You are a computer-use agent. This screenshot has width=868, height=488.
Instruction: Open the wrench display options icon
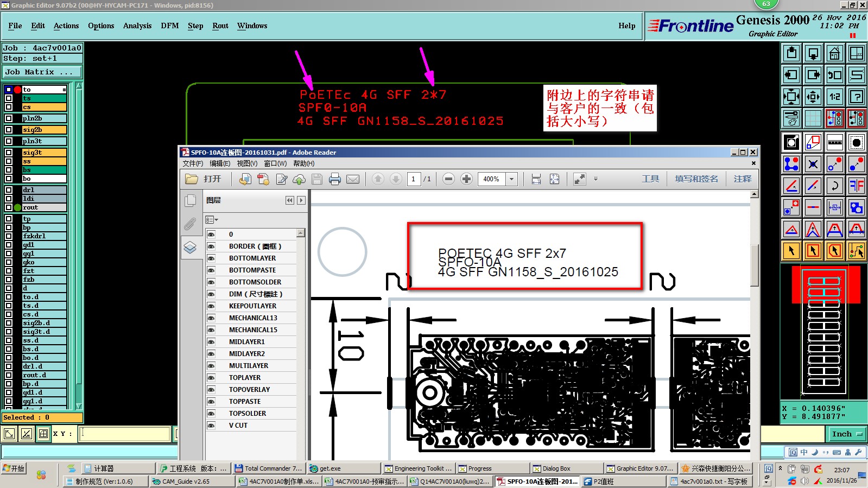pos(791,118)
